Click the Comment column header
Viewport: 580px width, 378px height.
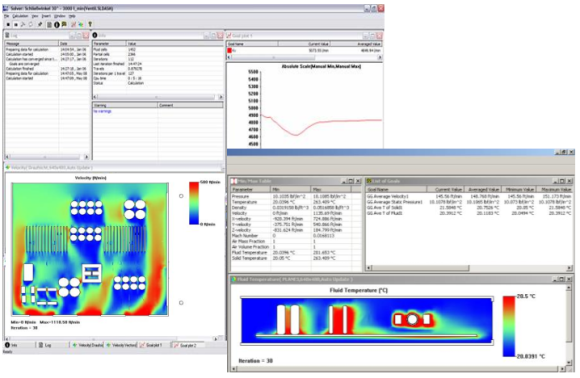point(190,105)
